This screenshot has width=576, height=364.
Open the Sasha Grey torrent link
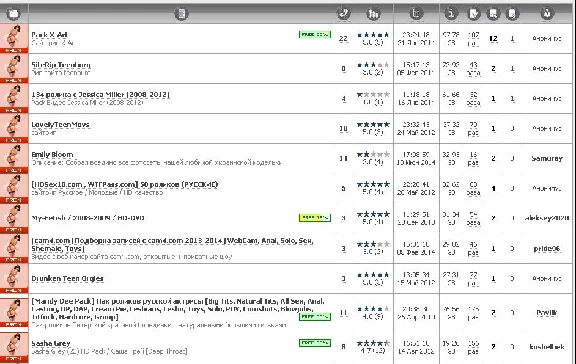[51, 343]
